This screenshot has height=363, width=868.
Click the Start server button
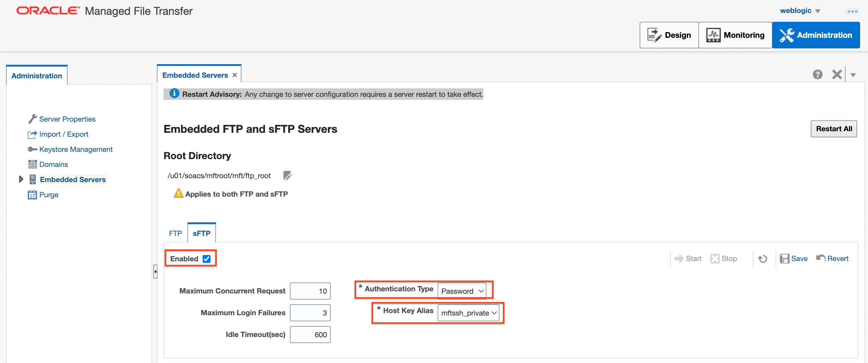click(x=688, y=258)
